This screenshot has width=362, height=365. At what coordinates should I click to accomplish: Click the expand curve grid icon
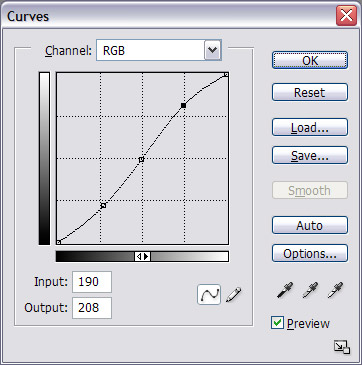(x=342, y=347)
